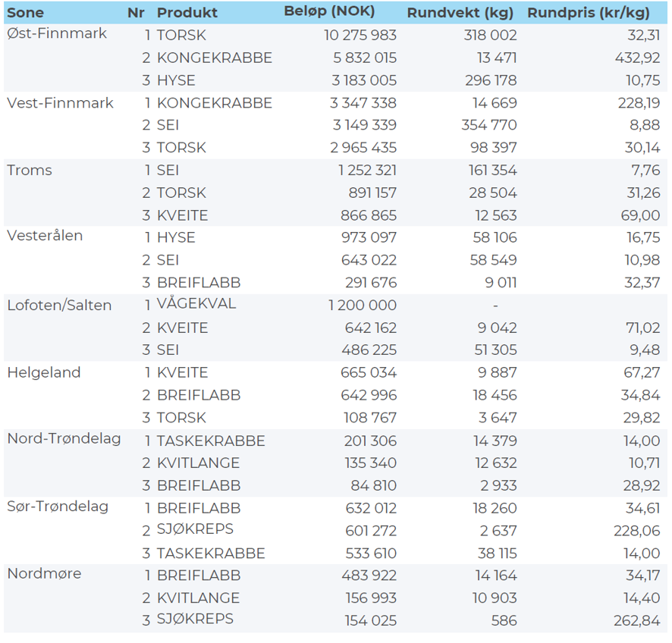Click the Helgeland zone label
This screenshot has height=643, width=672.
coord(44,372)
